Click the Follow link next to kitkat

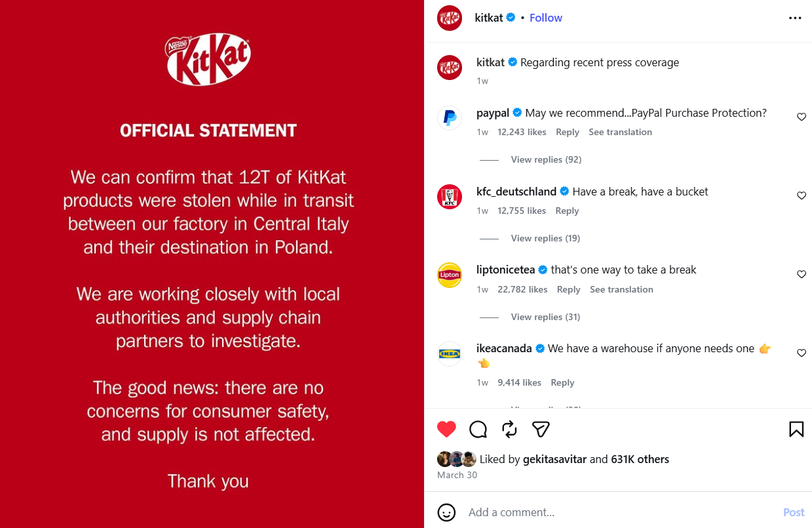(545, 18)
